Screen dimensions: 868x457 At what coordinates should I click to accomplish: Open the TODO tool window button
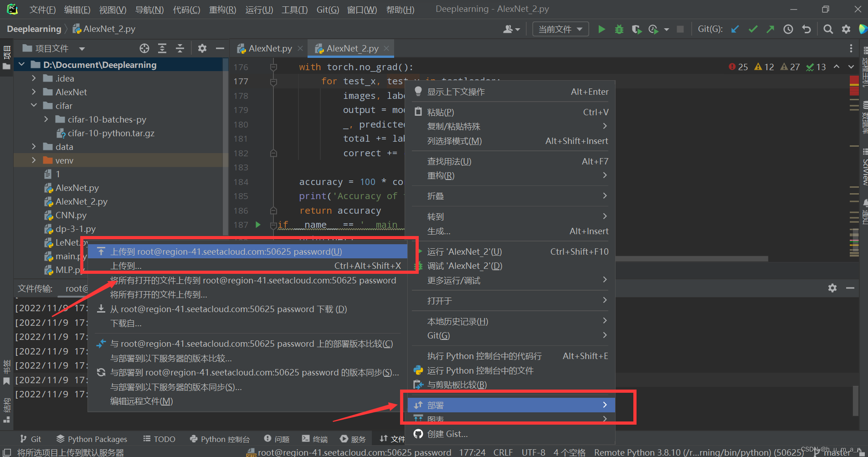click(x=159, y=439)
